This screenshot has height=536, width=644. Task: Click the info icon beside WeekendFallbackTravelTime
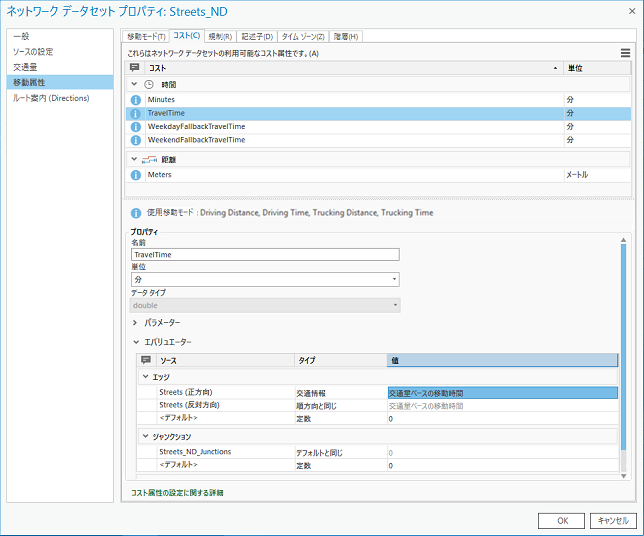[135, 140]
